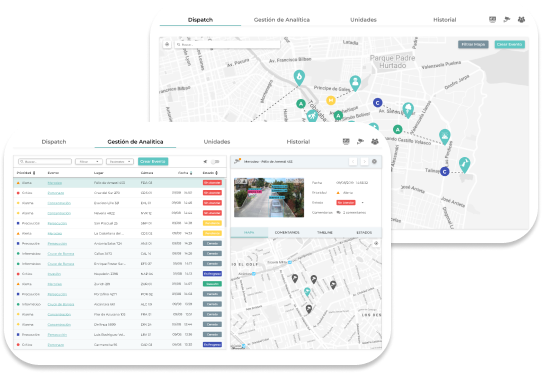Click the comments bubble icon in the event details
Image resolution: width=542 pixels, height=373 pixels.
(x=339, y=213)
